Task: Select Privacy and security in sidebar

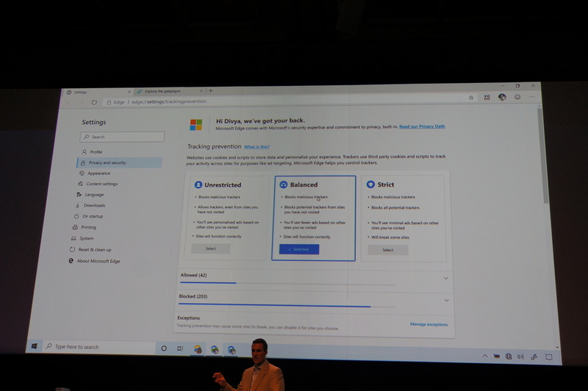Action: coord(119,162)
